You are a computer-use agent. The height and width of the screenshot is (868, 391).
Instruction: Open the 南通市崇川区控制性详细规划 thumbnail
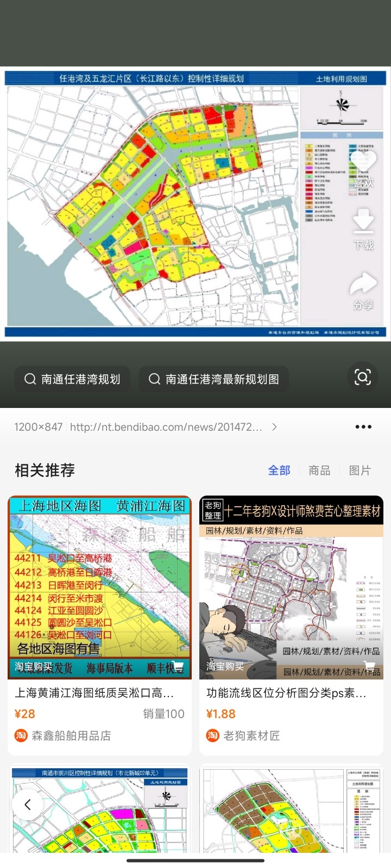[100, 808]
